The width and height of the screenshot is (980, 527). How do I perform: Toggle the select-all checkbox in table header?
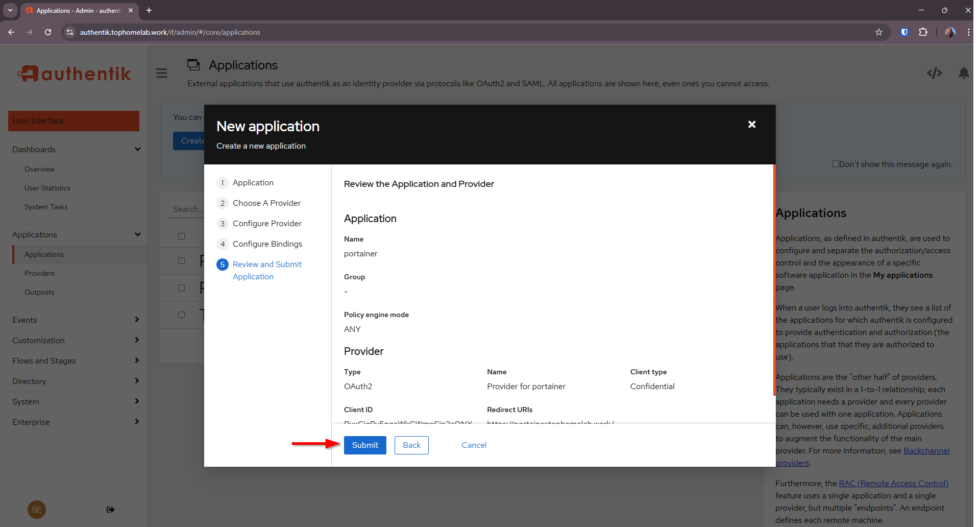click(x=181, y=236)
